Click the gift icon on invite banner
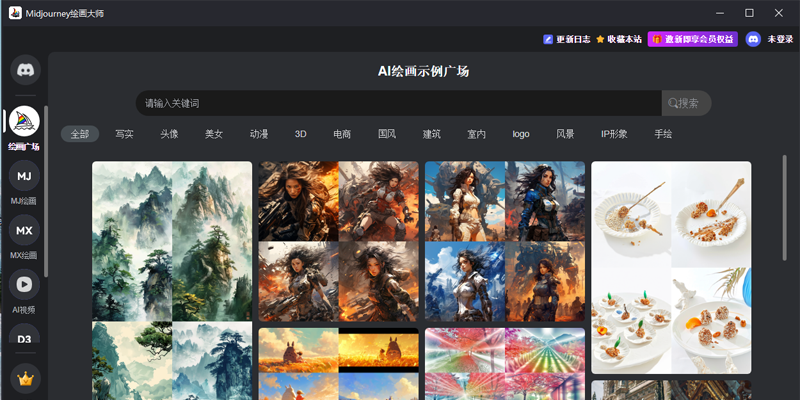 click(x=657, y=39)
